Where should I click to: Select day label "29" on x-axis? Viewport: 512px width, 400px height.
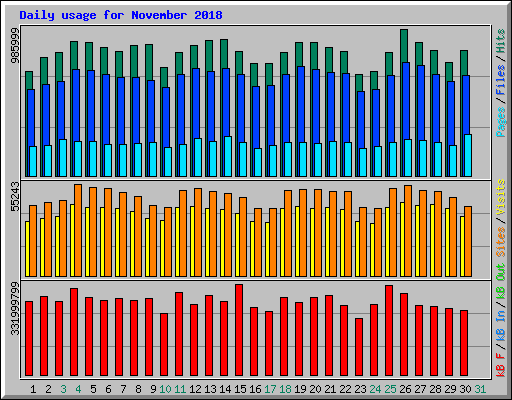point(450,389)
